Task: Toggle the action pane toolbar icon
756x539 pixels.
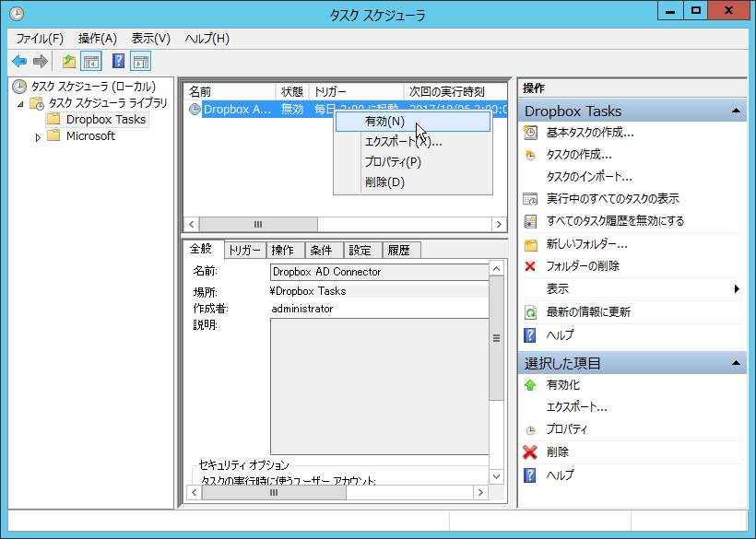Action: point(141,61)
